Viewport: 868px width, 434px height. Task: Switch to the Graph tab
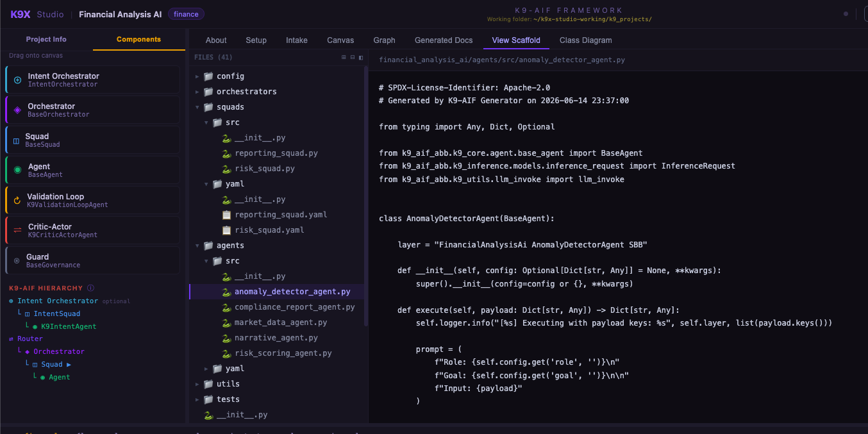[x=384, y=40]
